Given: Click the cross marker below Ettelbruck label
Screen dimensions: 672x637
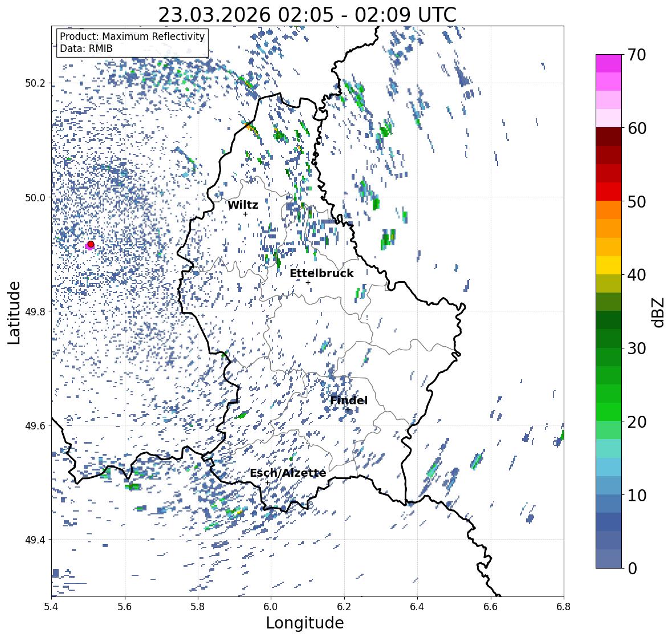Looking at the screenshot, I should pos(308,282).
